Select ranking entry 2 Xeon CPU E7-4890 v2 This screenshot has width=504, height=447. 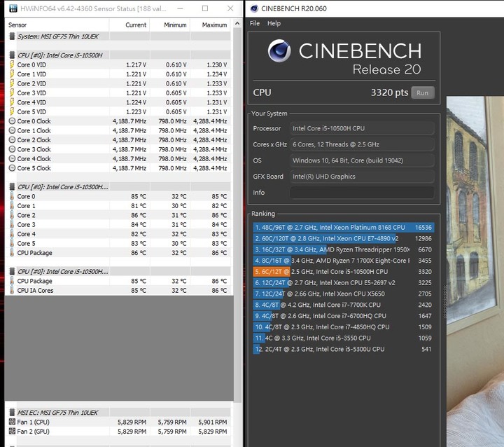pos(343,238)
